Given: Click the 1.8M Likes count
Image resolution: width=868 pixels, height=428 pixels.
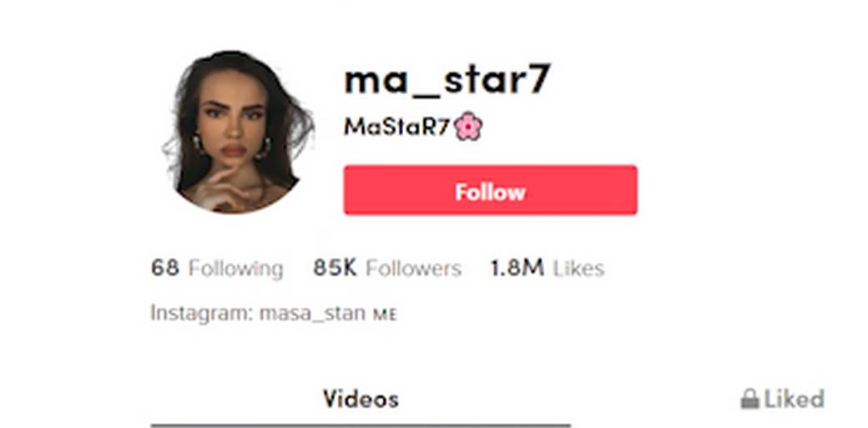Looking at the screenshot, I should coord(517,268).
